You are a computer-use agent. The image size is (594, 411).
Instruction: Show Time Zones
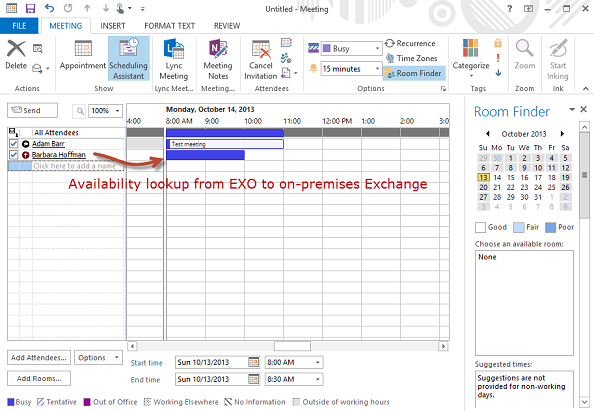click(411, 58)
